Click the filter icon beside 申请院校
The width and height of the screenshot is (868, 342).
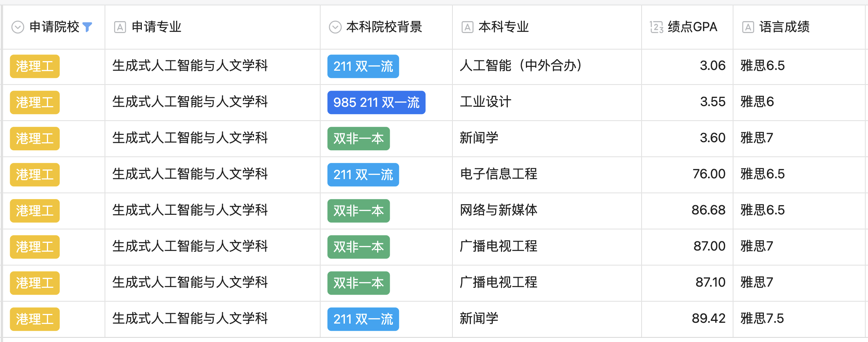coord(87,27)
